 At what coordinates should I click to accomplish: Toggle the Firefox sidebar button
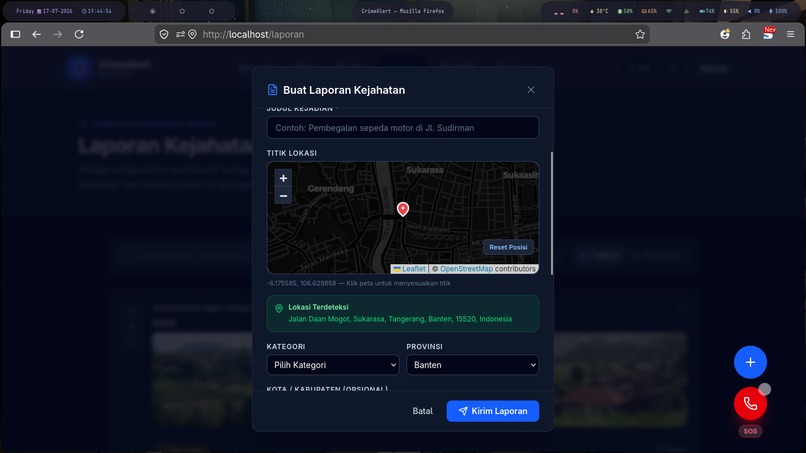15,34
